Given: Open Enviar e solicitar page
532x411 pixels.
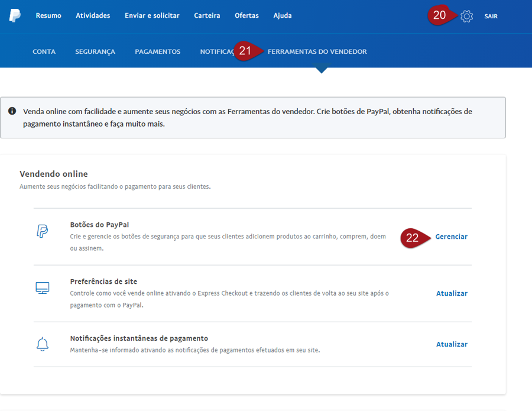Looking at the screenshot, I should (152, 15).
